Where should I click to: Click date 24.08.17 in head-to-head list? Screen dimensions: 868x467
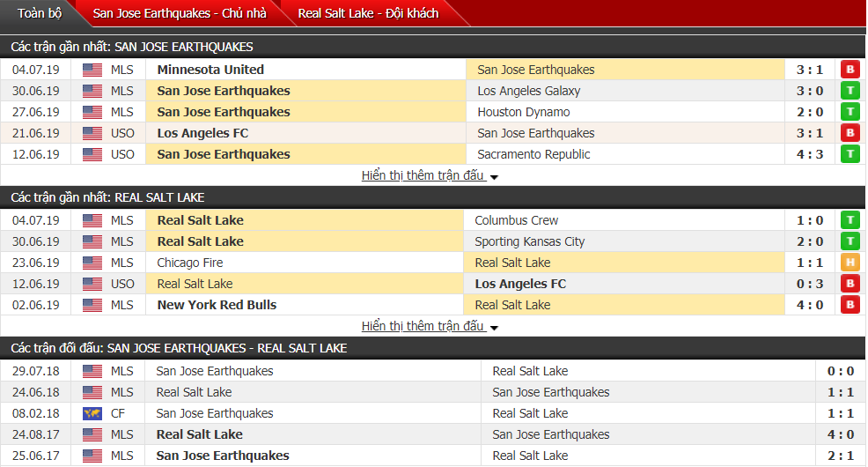point(35,435)
